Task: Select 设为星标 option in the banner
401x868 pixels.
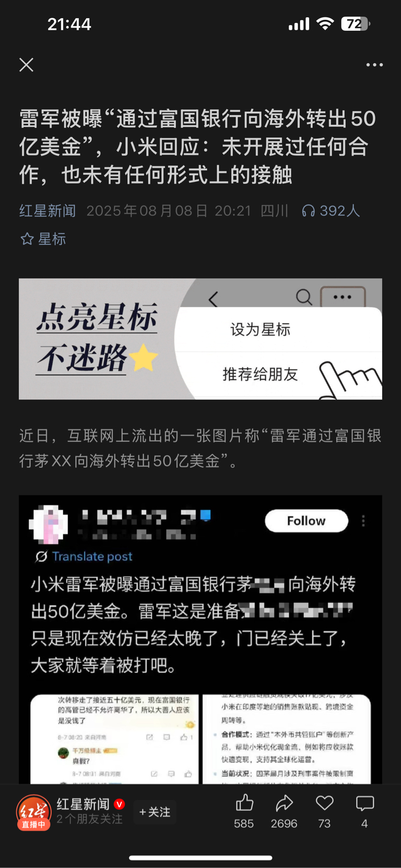Action: (x=260, y=330)
